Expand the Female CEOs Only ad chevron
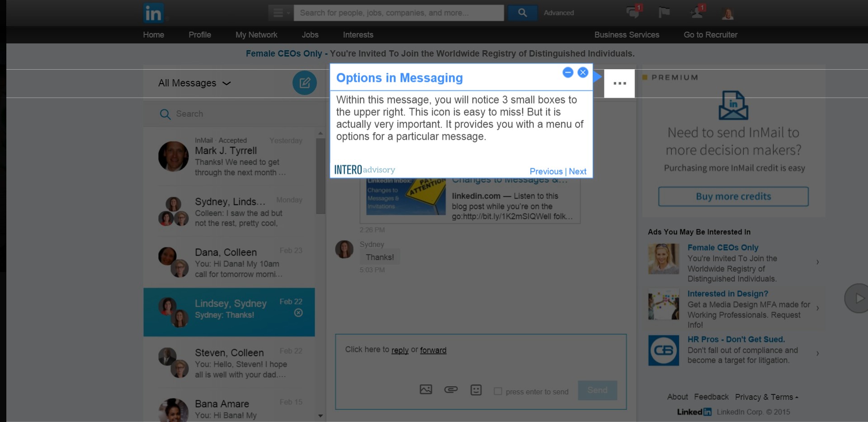Screen dimensions: 868x422 (x=817, y=262)
